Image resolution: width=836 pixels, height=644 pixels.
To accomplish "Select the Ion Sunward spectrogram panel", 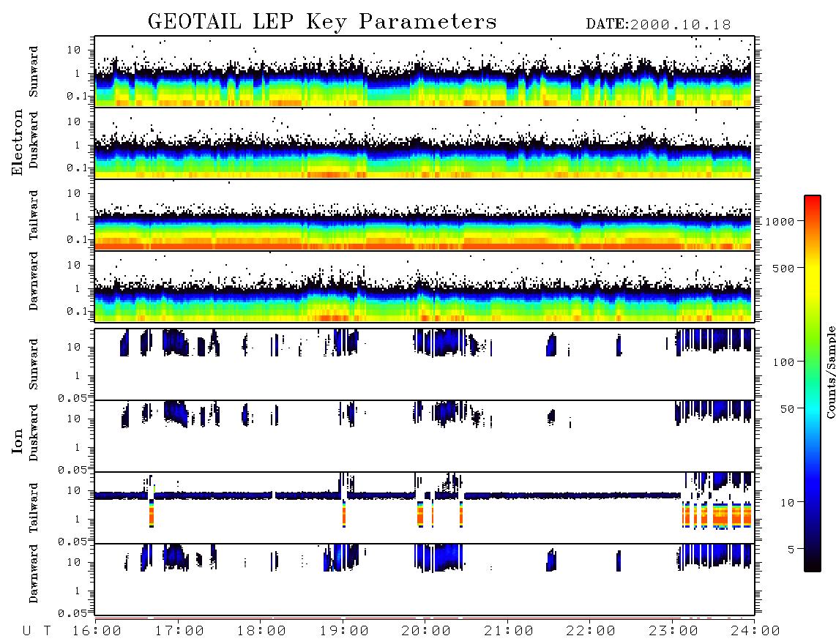I will pyautogui.click(x=425, y=364).
